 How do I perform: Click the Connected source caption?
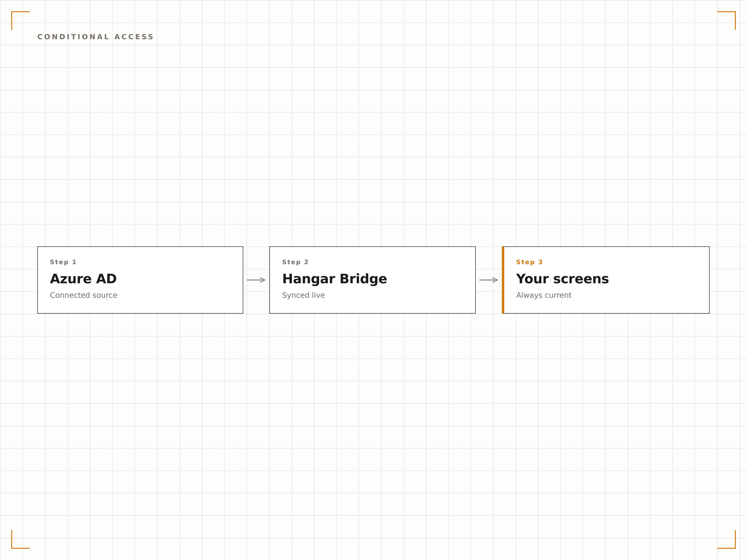[83, 295]
